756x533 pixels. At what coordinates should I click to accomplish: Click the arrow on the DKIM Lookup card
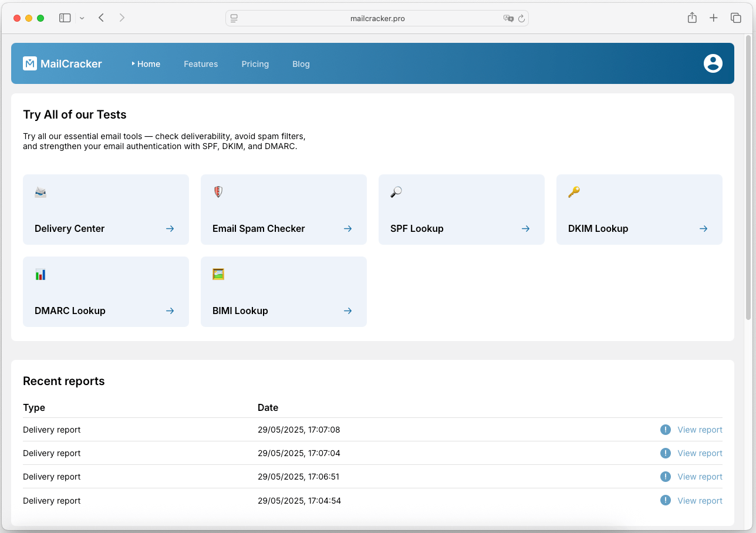pyautogui.click(x=703, y=229)
